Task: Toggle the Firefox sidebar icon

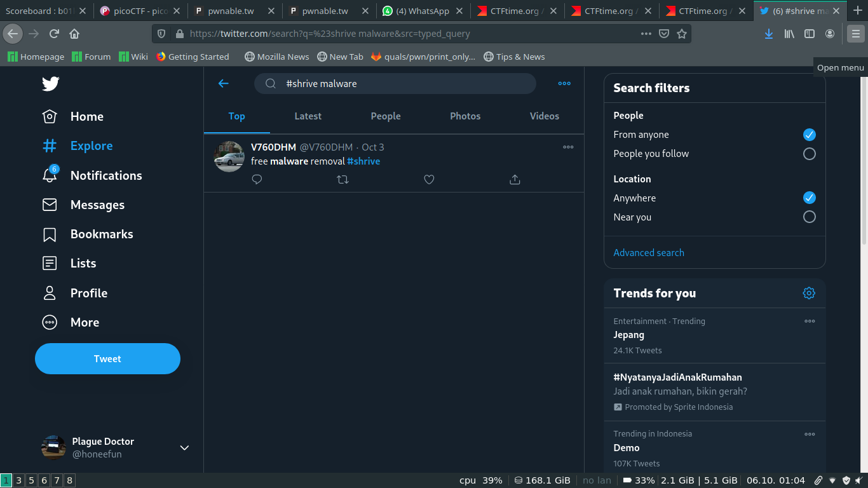Action: coord(810,34)
